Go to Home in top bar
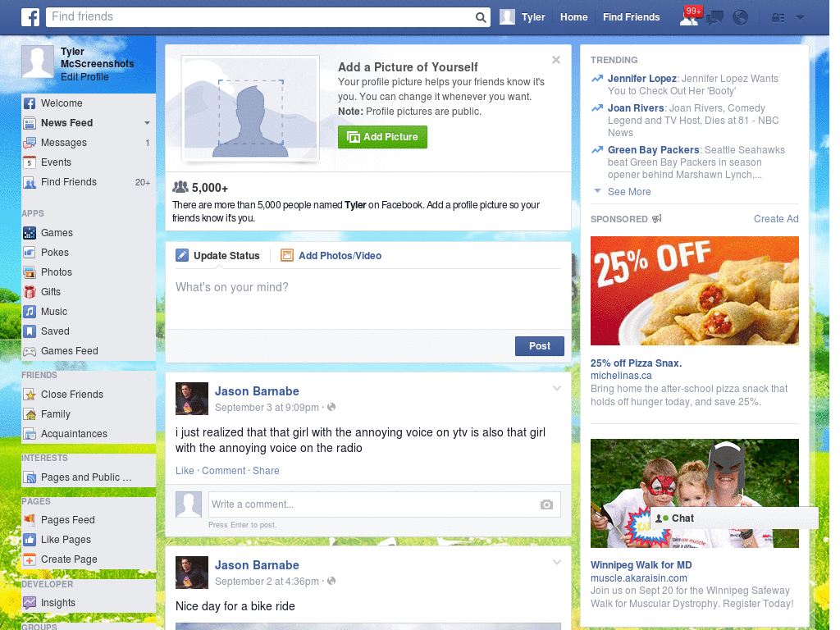 pos(573,17)
